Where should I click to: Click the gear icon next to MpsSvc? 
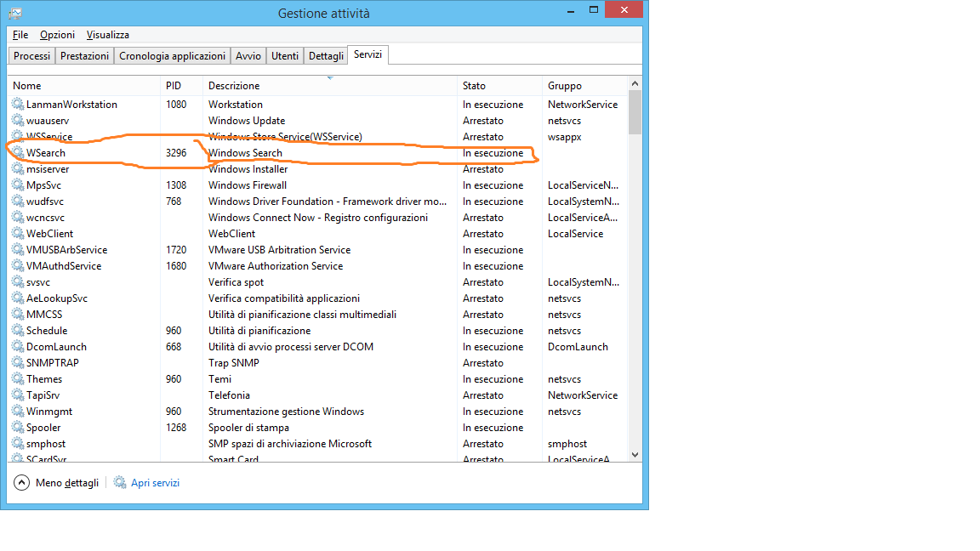pos(18,185)
